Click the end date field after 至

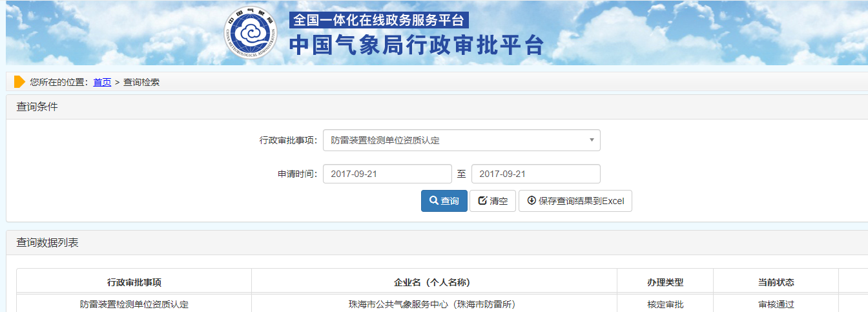pos(536,174)
